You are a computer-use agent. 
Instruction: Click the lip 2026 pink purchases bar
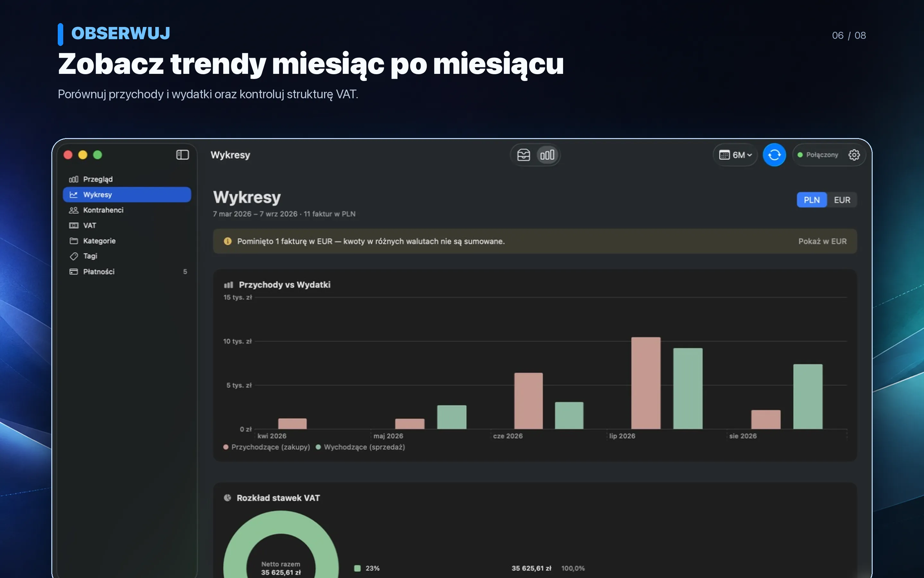(646, 383)
